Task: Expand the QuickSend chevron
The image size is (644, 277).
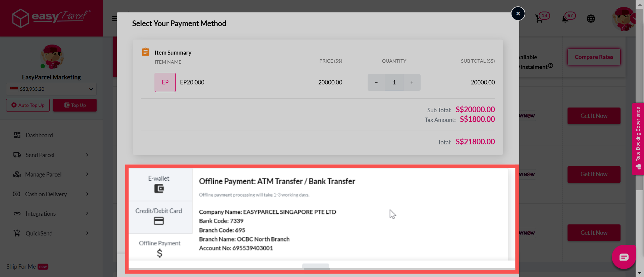Action: click(87, 233)
